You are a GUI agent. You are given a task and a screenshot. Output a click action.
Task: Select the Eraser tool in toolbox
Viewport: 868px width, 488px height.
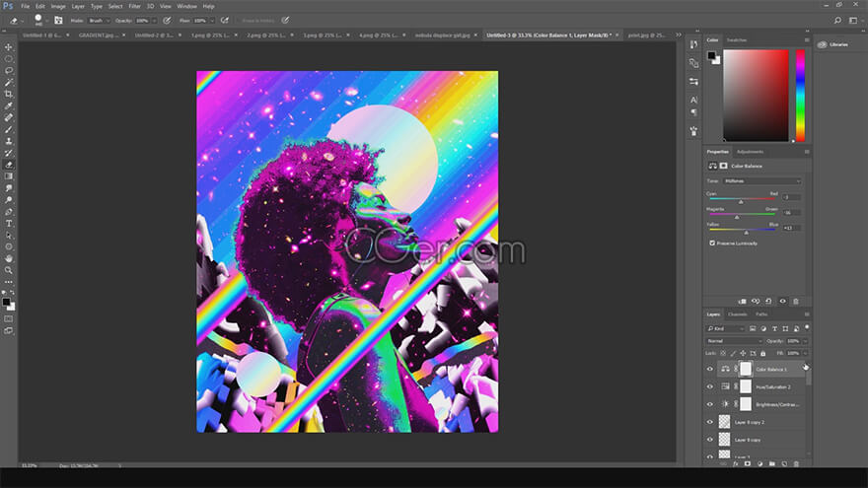[x=8, y=165]
